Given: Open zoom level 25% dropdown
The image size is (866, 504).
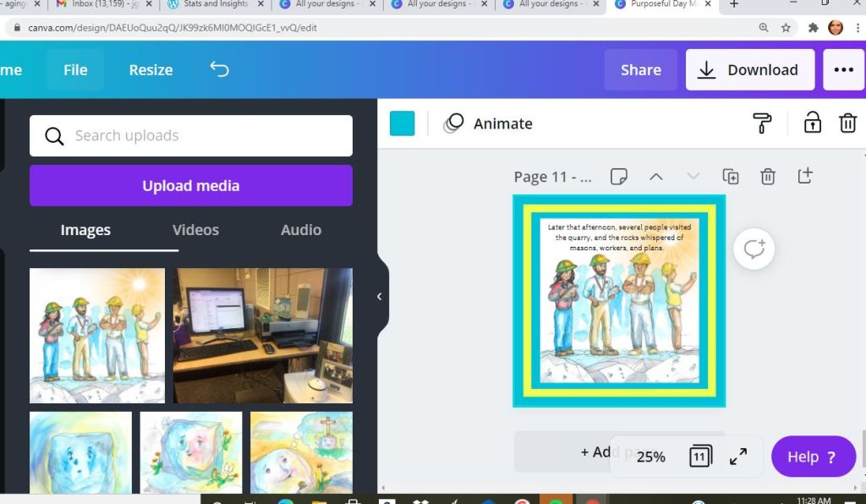Looking at the screenshot, I should coord(650,457).
